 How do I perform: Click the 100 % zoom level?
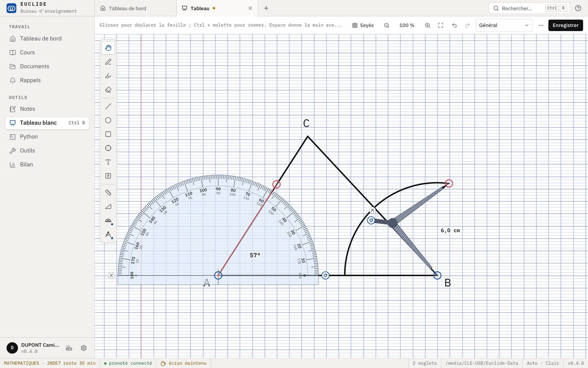coord(407,25)
